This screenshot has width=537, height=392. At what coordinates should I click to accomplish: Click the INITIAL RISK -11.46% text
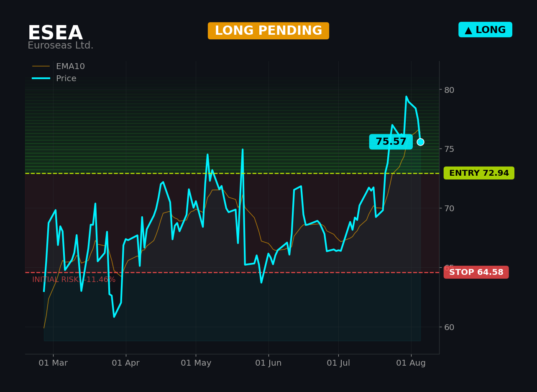pos(74,280)
